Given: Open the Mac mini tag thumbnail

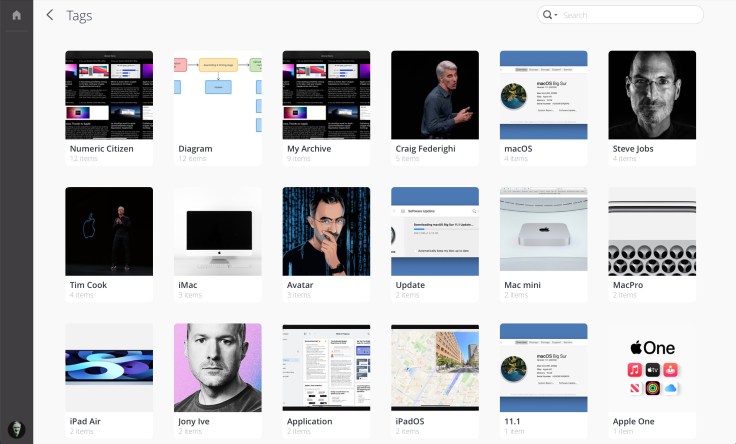Looking at the screenshot, I should click(x=544, y=231).
